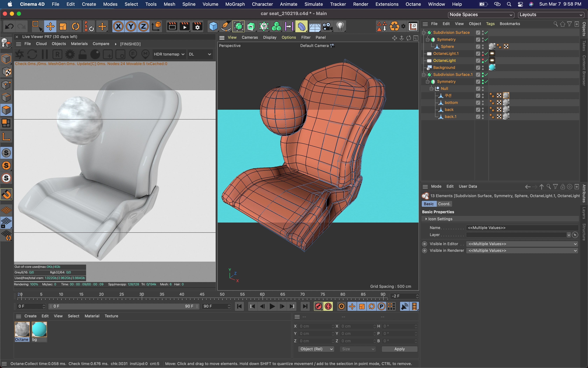The width and height of the screenshot is (588, 368).
Task: Go to start of animation
Action: click(239, 306)
